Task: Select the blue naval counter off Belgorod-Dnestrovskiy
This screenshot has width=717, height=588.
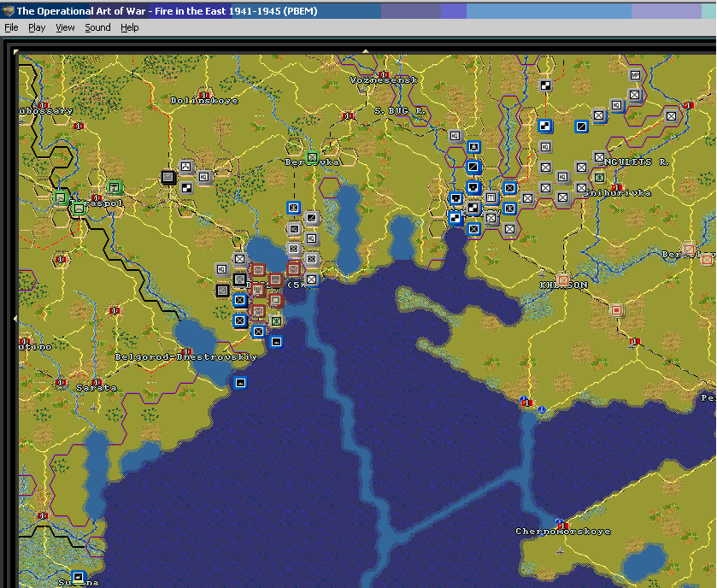Action: pyautogui.click(x=240, y=382)
